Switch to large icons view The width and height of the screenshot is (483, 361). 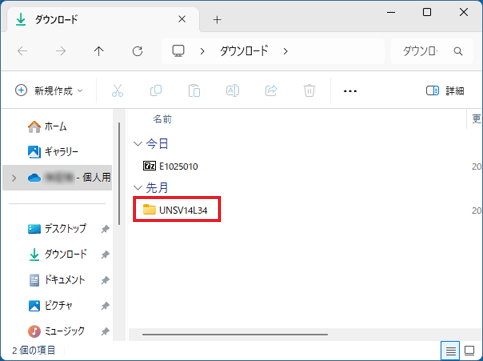[469, 350]
